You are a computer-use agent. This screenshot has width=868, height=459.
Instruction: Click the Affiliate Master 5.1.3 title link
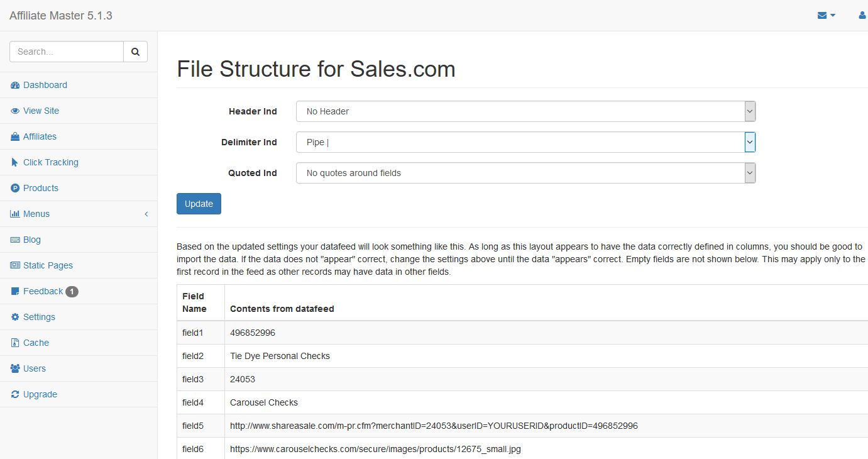[x=61, y=16]
